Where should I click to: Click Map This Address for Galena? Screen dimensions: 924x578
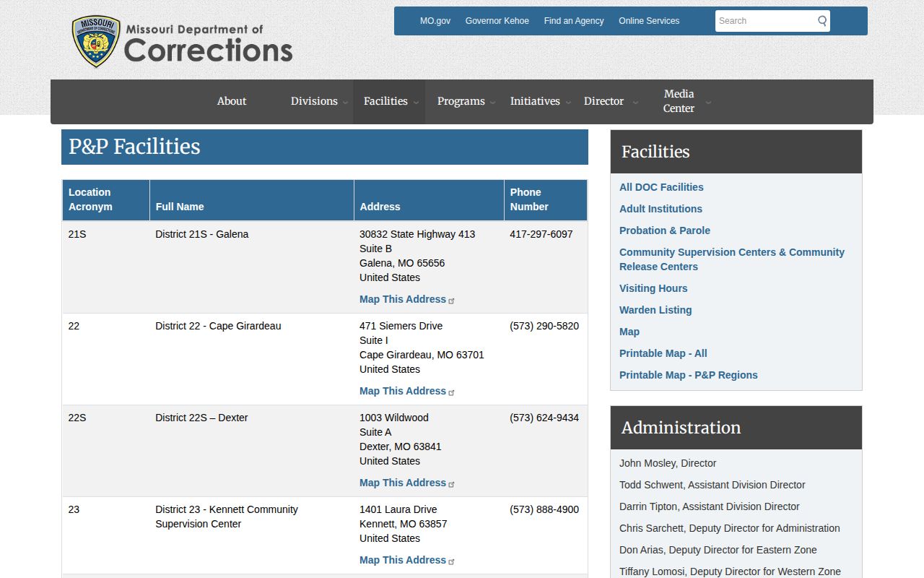tap(403, 299)
